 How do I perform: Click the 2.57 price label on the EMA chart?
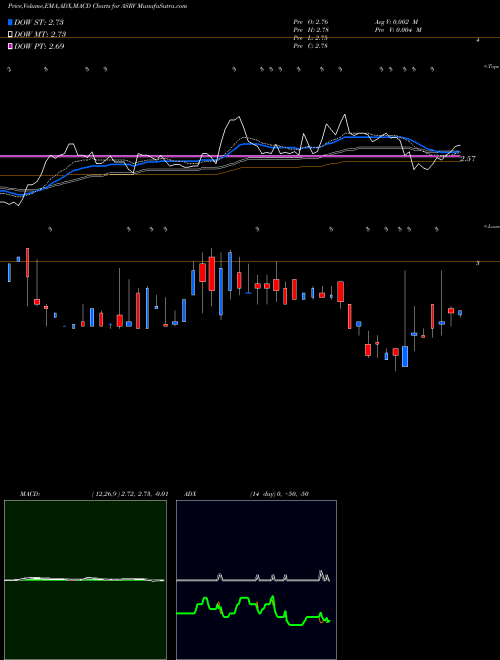[x=468, y=159]
